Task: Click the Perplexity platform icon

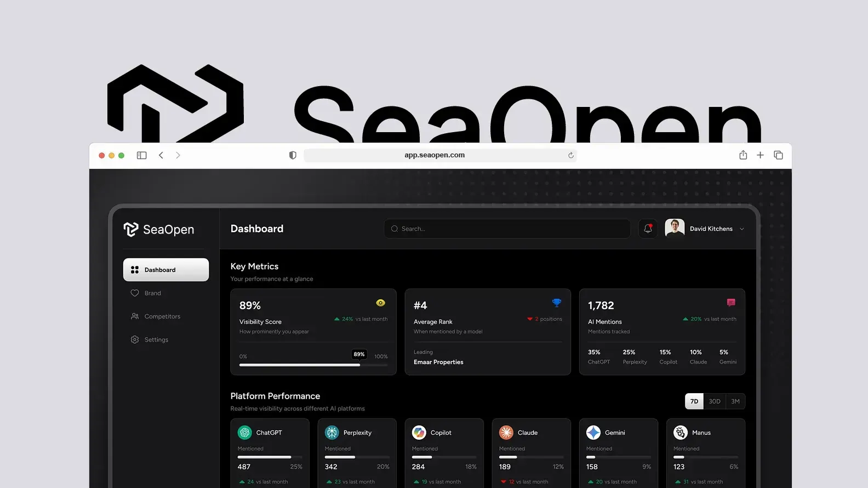Action: coord(332,433)
